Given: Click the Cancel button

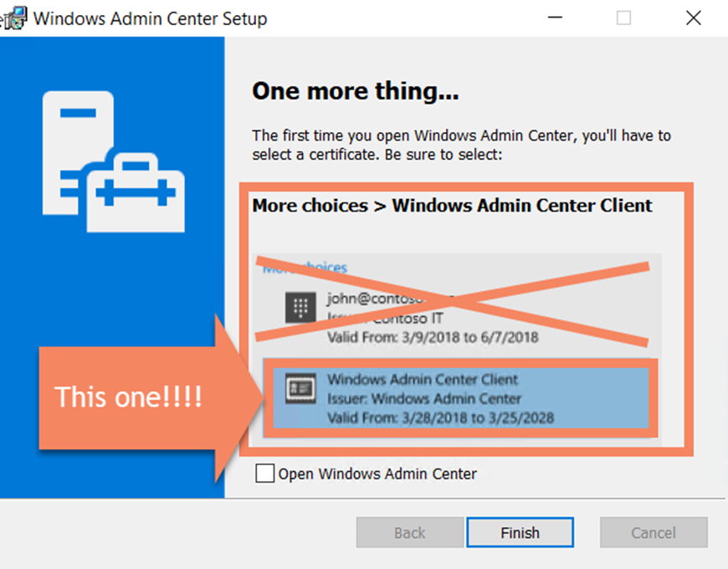Looking at the screenshot, I should 654,532.
